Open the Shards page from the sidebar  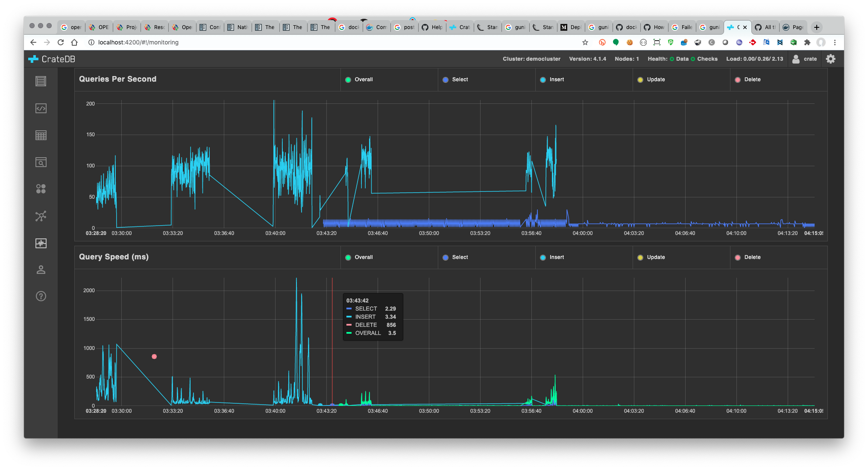[x=41, y=188]
